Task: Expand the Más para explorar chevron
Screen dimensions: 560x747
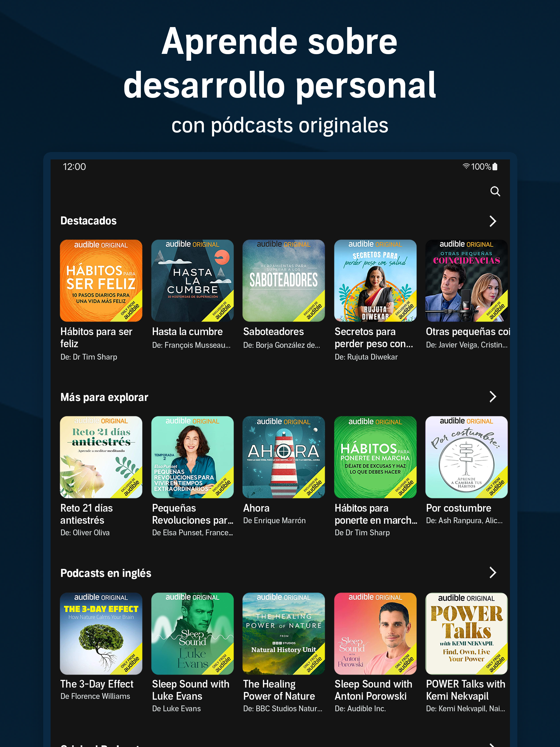Action: 493,397
